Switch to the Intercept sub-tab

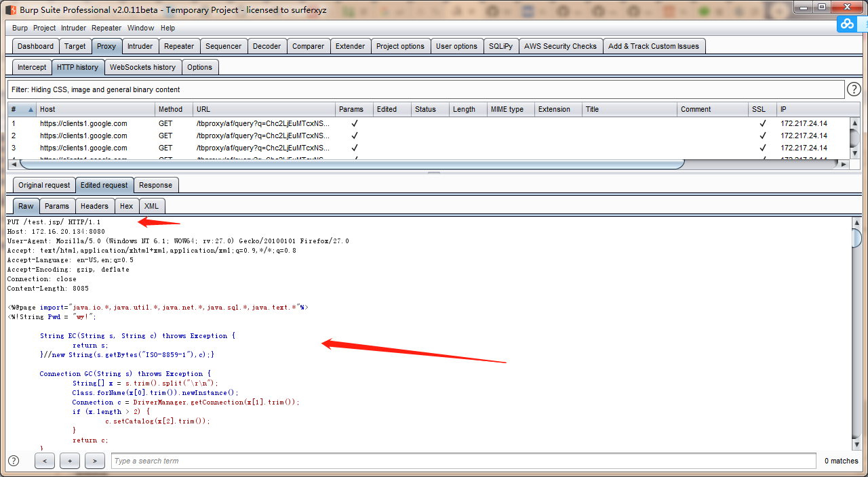[33, 67]
